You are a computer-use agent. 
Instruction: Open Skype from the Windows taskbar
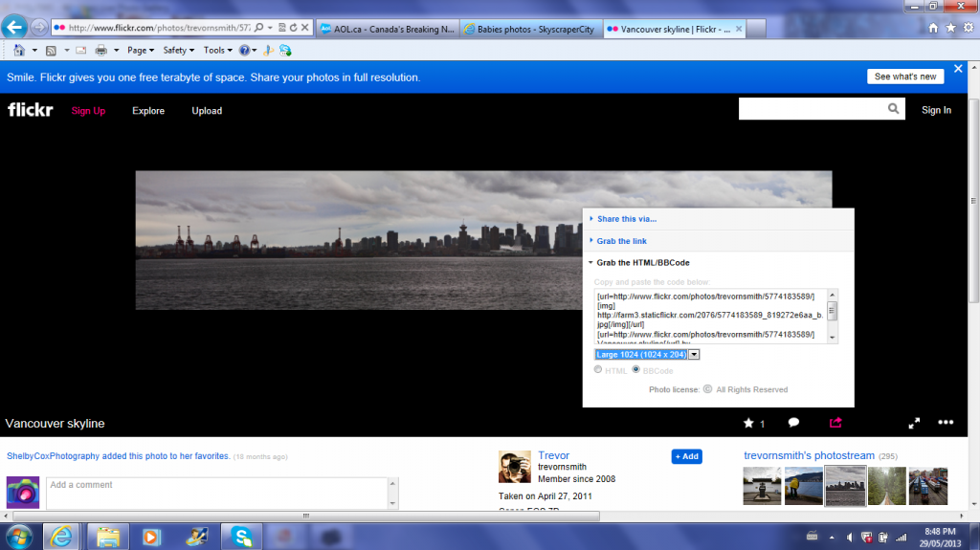[240, 537]
